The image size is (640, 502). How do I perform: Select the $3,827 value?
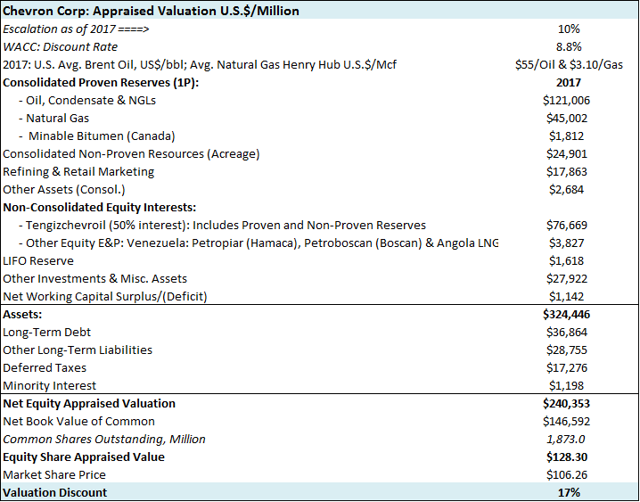[567, 243]
